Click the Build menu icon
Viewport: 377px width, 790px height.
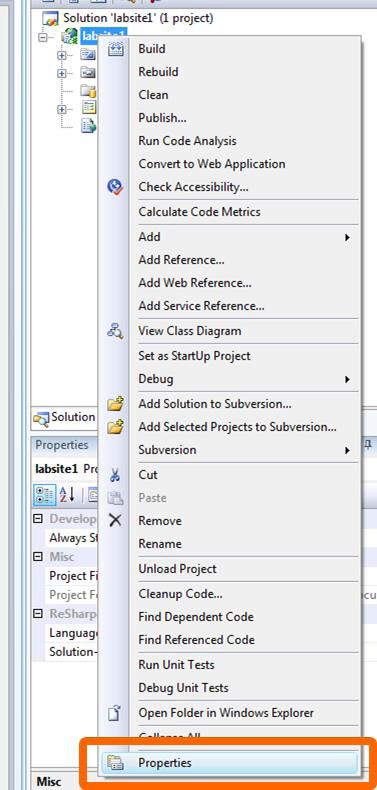(x=115, y=49)
